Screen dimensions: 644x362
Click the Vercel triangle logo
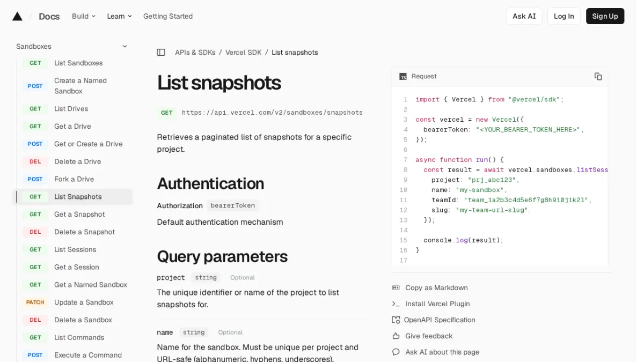point(17,16)
